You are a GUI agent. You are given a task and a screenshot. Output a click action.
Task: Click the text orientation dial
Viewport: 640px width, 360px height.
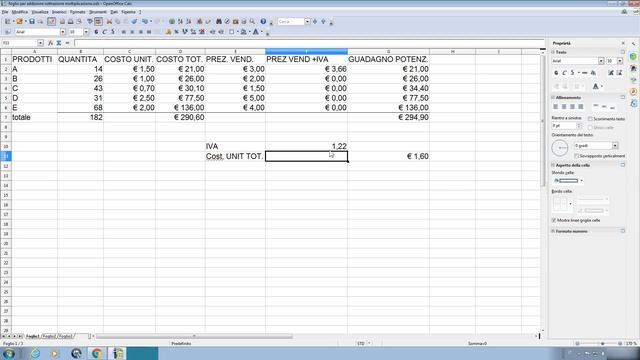(x=560, y=148)
